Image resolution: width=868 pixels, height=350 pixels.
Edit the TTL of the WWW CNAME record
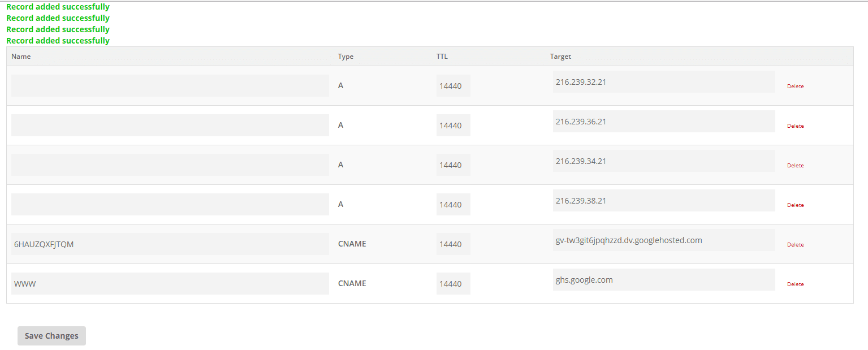(452, 283)
